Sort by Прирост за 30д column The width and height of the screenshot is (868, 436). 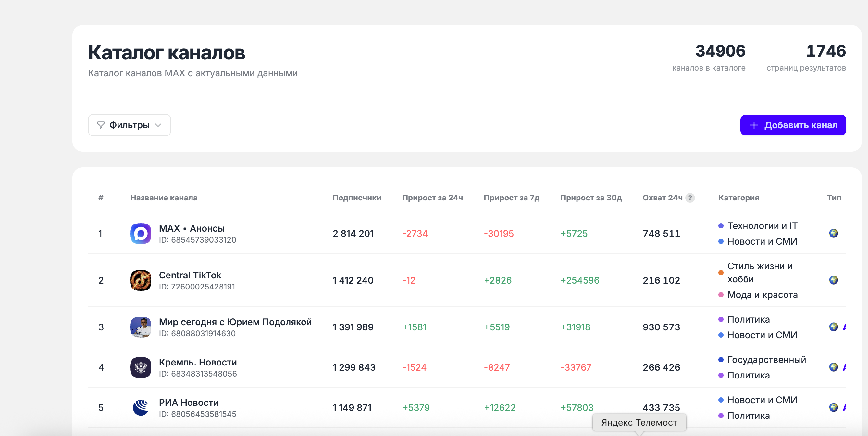pos(591,198)
